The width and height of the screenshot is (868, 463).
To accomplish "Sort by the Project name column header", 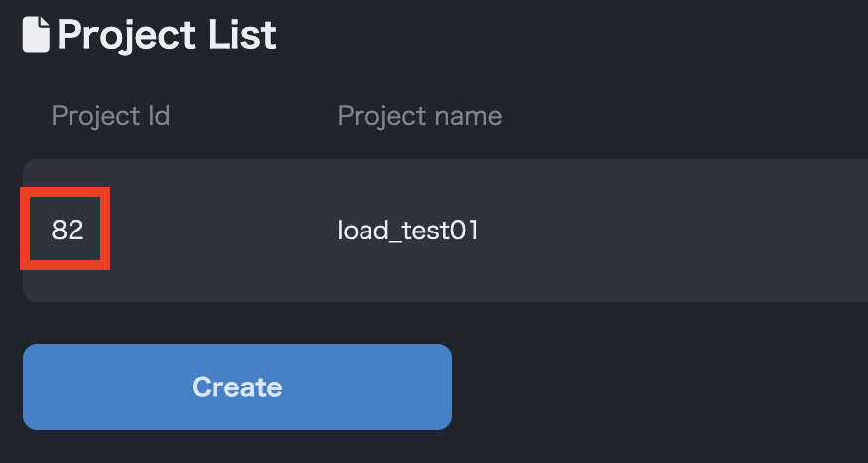I will pyautogui.click(x=419, y=116).
